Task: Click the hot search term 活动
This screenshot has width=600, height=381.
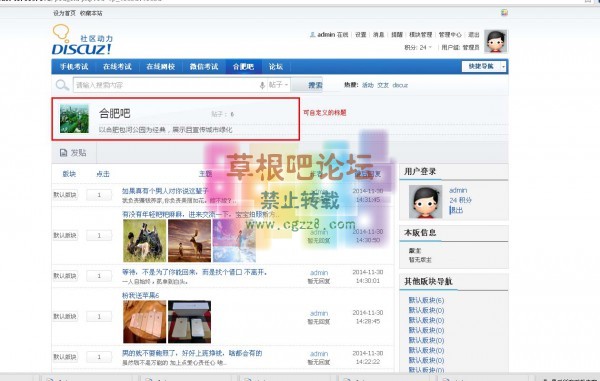Action: pos(368,85)
